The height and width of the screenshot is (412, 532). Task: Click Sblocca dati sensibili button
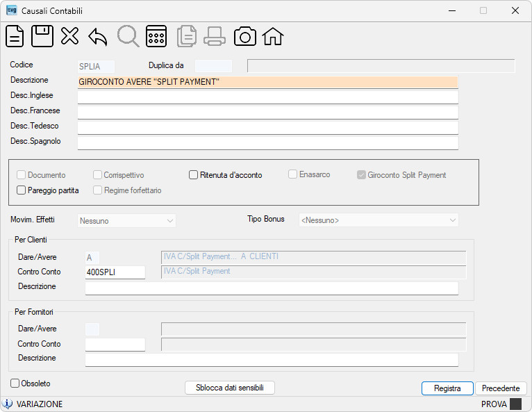click(x=230, y=388)
